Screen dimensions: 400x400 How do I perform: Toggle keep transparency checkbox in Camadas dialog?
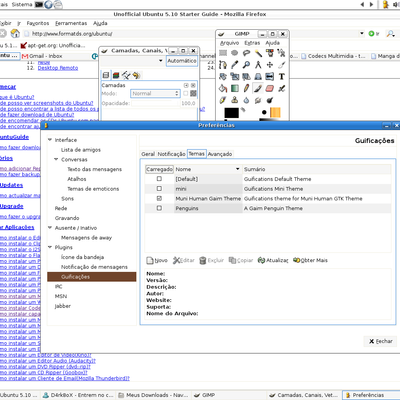click(x=186, y=93)
